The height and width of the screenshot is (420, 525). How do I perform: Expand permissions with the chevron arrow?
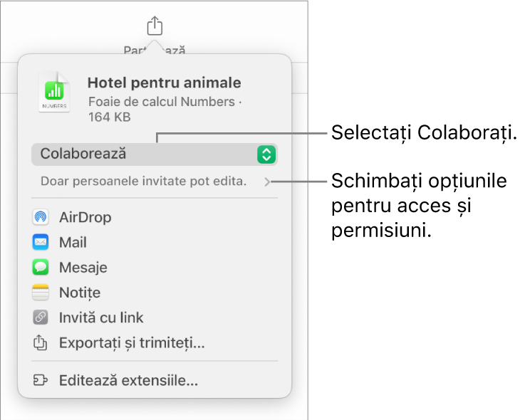click(267, 182)
